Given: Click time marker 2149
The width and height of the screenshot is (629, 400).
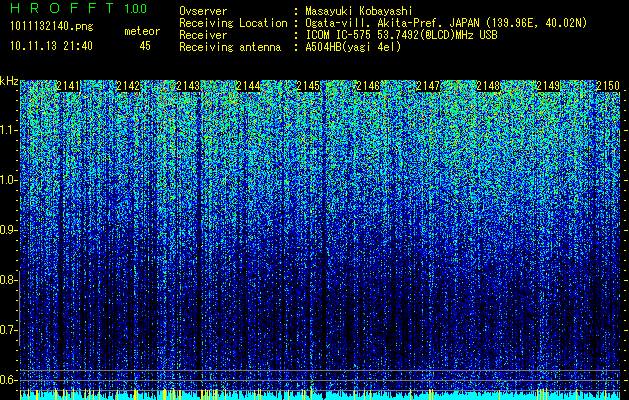Looking at the screenshot, I should coord(548,86).
